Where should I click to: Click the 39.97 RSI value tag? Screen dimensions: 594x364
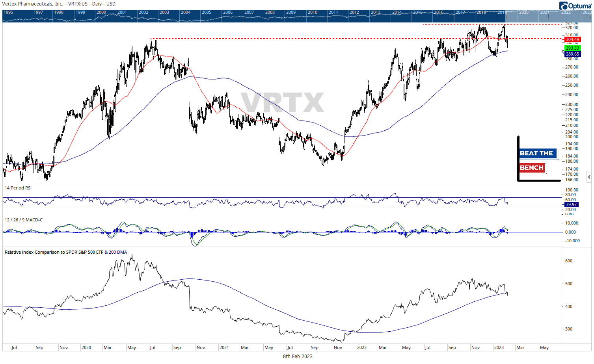click(x=571, y=204)
